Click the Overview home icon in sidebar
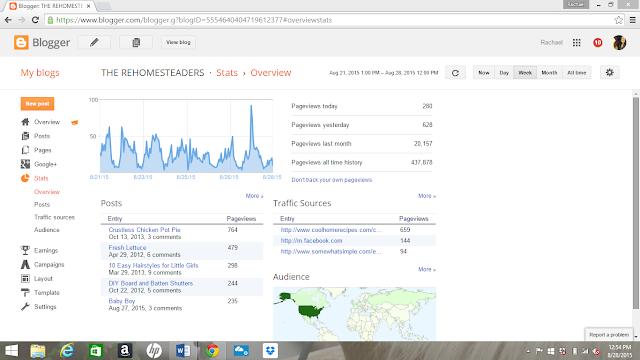 tap(25, 122)
